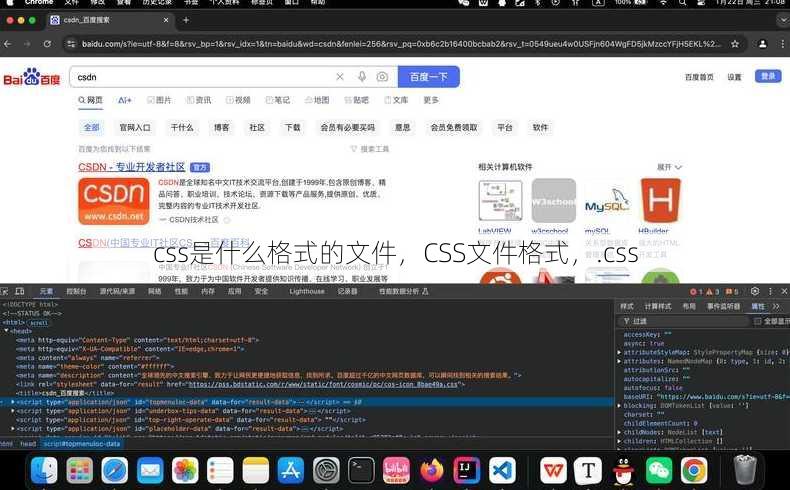Open DevTools settings gear
Image resolution: width=790 pixels, height=490 pixels.
(755, 291)
